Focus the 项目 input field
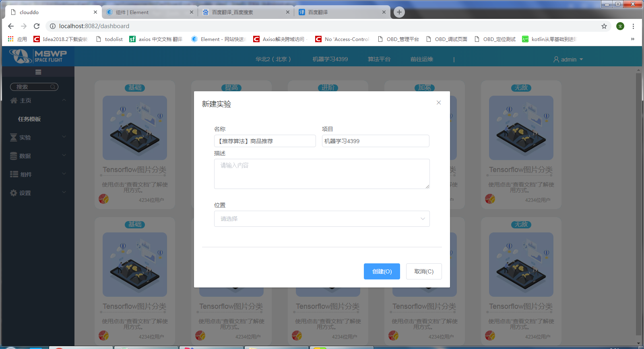Screen dimensions: 644x349 (376, 141)
